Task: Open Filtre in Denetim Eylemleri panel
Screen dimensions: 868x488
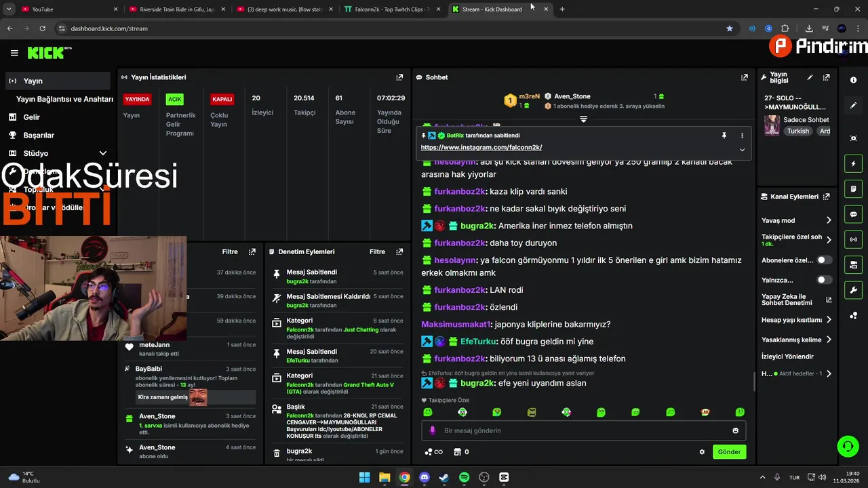Action: (x=377, y=251)
